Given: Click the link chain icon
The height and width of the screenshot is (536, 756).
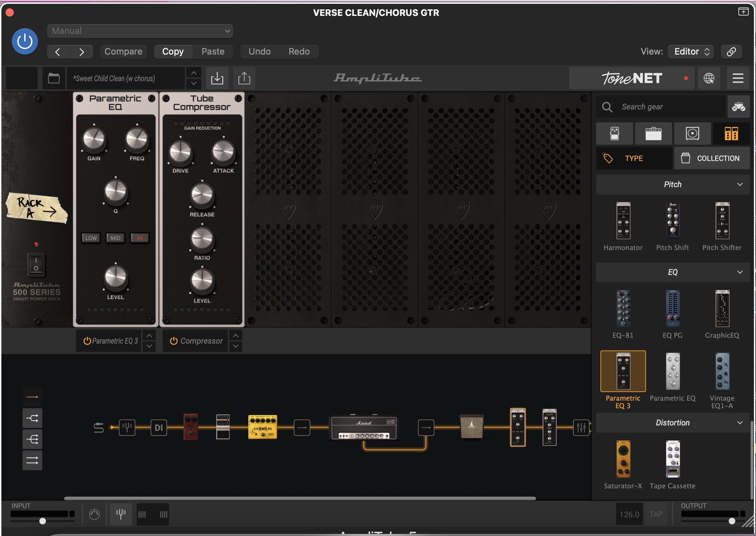Looking at the screenshot, I should click(731, 51).
